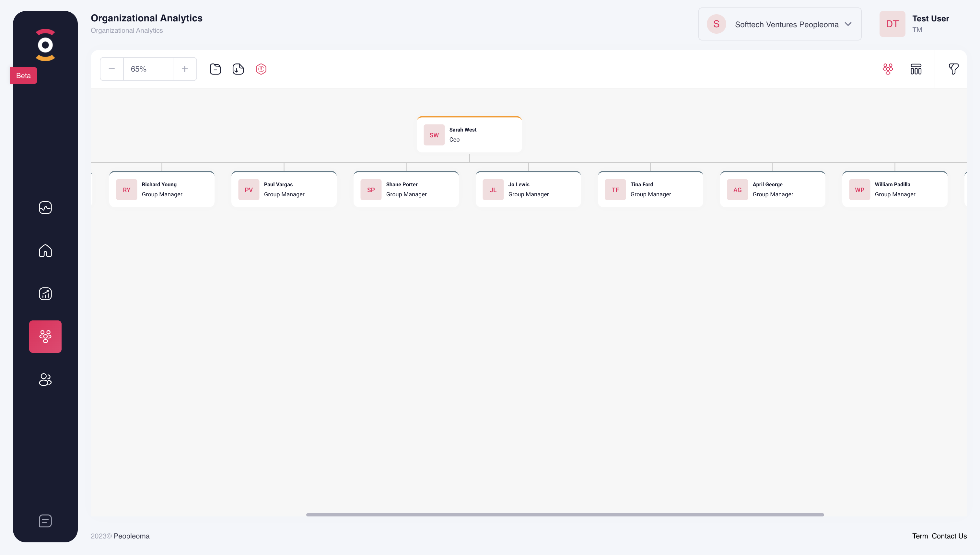Click the red hexagon alert icon

coord(261,69)
